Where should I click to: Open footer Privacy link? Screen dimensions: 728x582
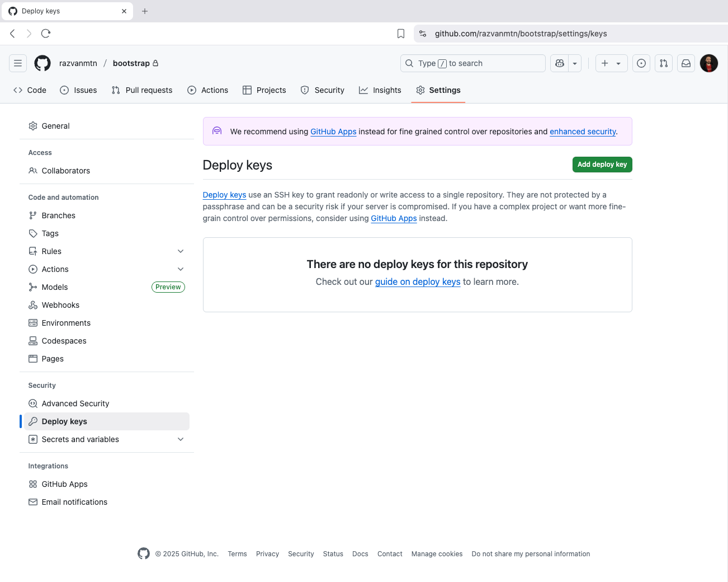coord(267,554)
